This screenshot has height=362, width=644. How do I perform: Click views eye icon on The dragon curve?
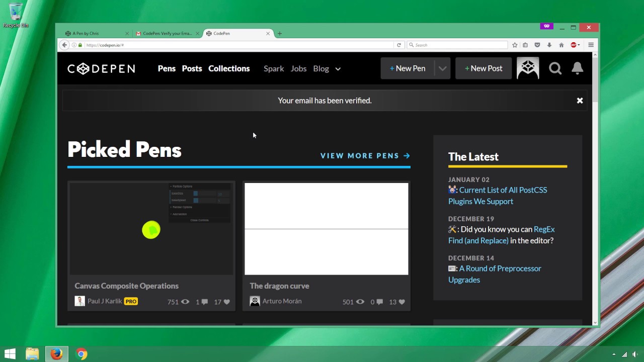click(360, 302)
